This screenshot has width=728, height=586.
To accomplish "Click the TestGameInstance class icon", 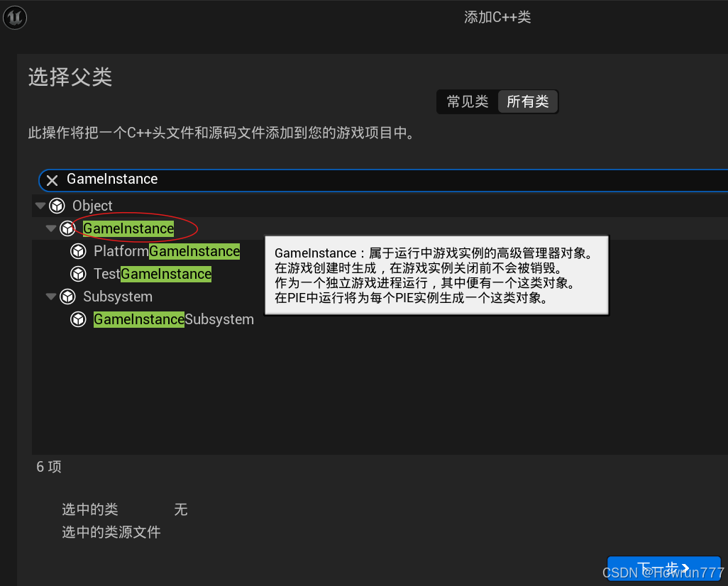I will pyautogui.click(x=78, y=274).
